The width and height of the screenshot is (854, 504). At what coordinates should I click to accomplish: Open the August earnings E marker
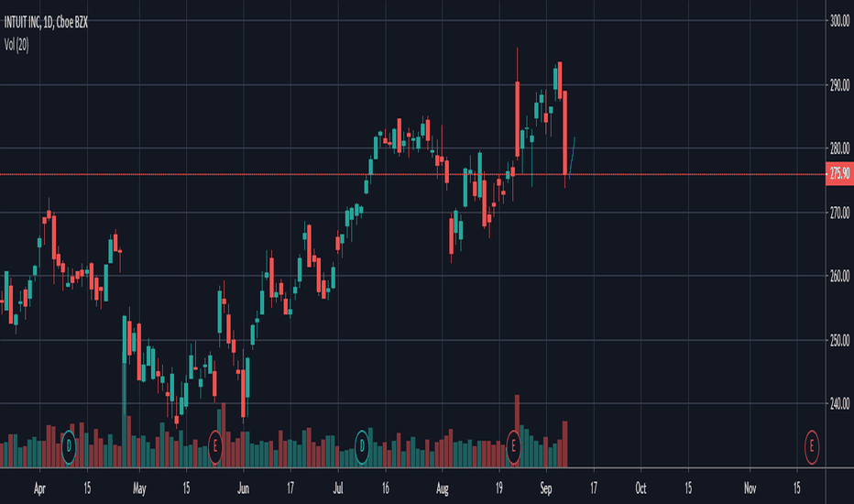[x=513, y=447]
